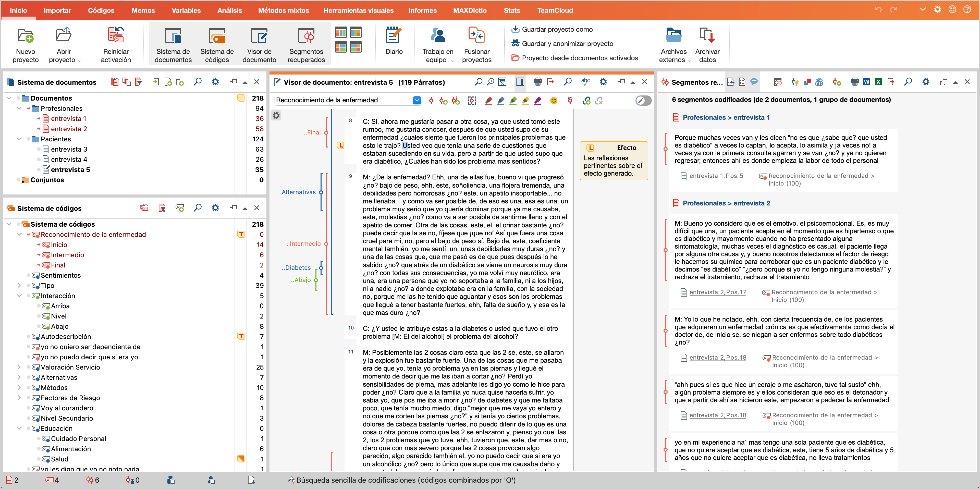Screen dimensions: 980x489
Task: Toggle Sistema de documentos window in ribbon
Action: (x=173, y=44)
